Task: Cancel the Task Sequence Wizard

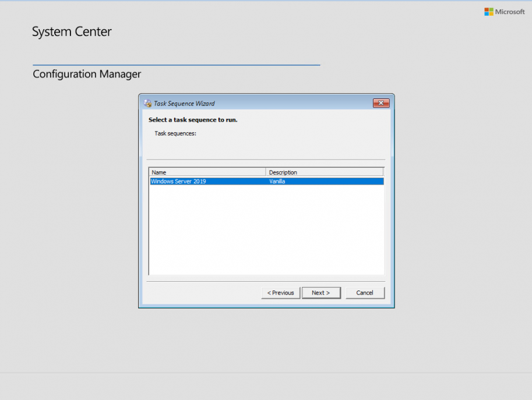Action: [365, 292]
